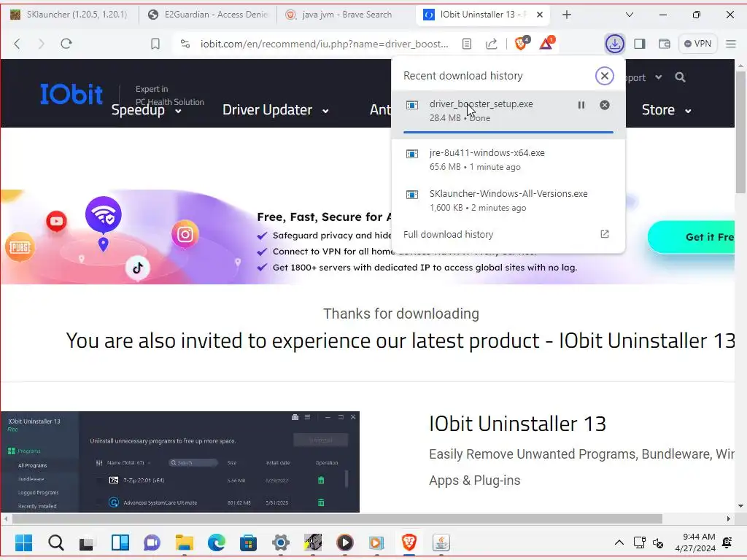
Task: Click the YouTube icon in VPN banner
Action: click(x=56, y=222)
